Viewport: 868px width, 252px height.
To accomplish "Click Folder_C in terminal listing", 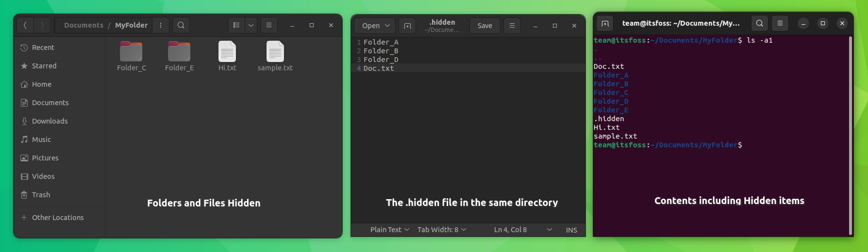I will (611, 93).
